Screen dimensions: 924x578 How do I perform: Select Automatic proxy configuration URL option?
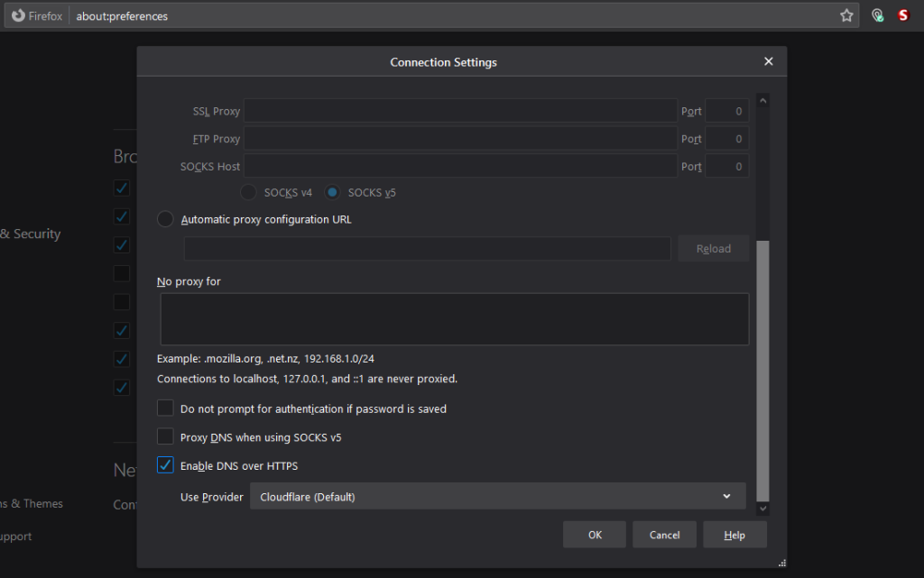coord(165,219)
